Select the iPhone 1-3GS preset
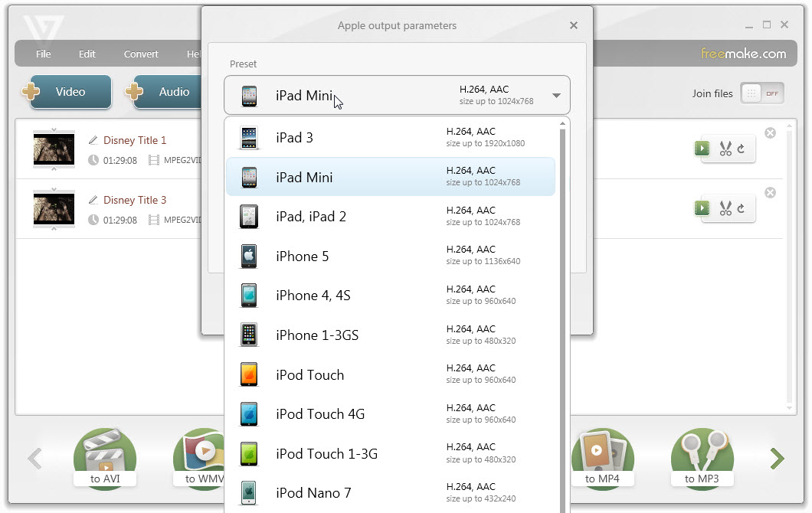 click(x=391, y=335)
